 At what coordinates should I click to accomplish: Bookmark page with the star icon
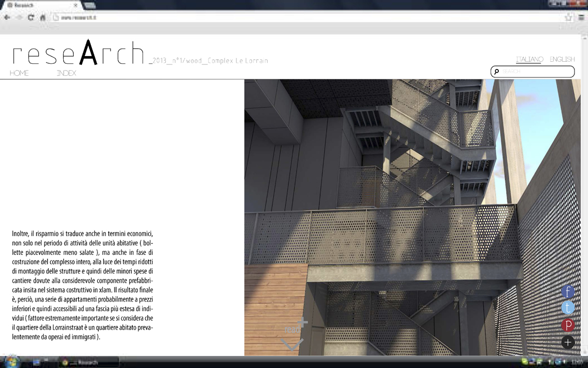pos(568,17)
